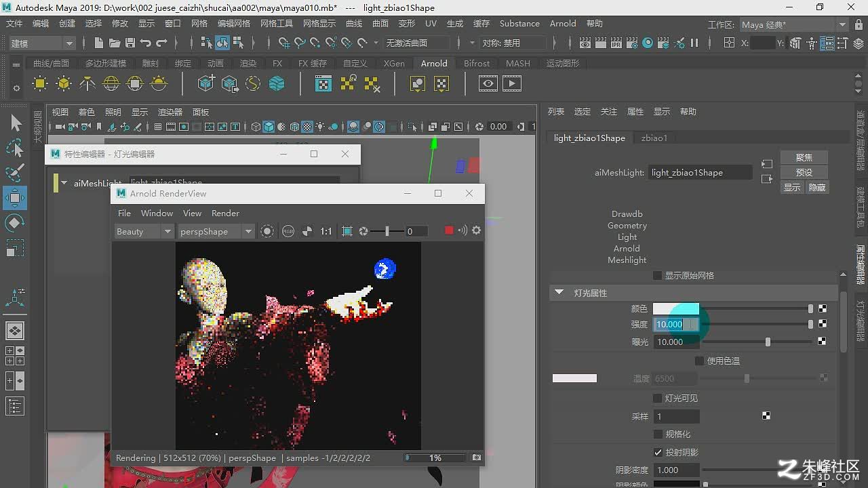Click the 强度 intensity value field
The height and width of the screenshot is (488, 868).
[x=676, y=324]
